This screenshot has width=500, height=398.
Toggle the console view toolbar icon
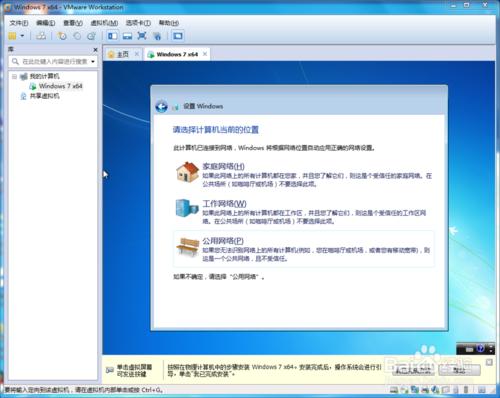point(178,36)
